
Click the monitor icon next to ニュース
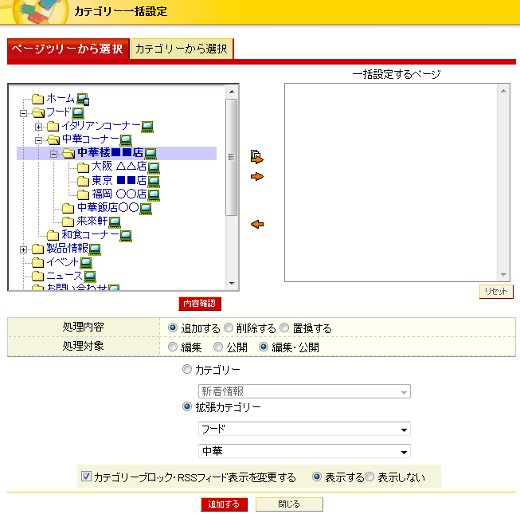point(90,276)
